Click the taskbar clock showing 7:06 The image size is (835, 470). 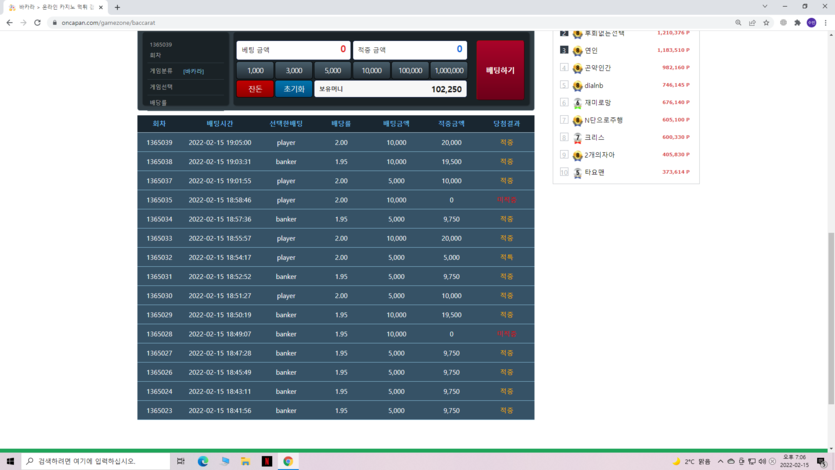(794, 461)
